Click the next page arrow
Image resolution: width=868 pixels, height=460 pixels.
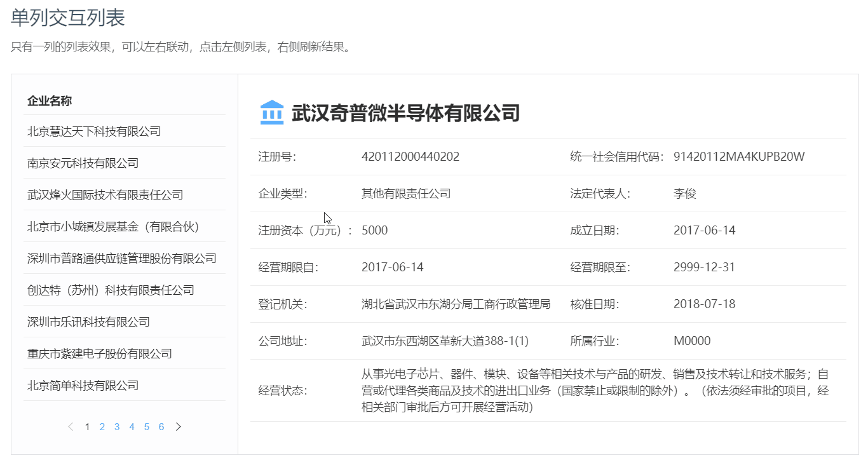pyautogui.click(x=179, y=426)
